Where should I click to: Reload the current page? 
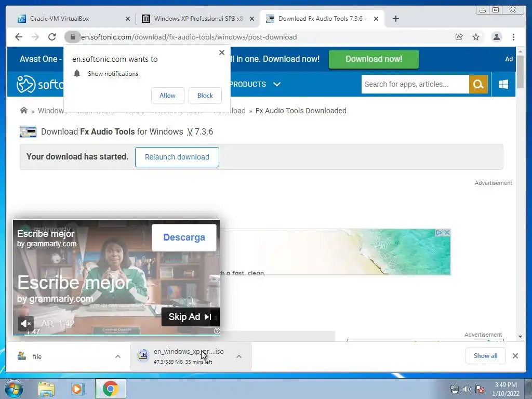click(x=52, y=37)
